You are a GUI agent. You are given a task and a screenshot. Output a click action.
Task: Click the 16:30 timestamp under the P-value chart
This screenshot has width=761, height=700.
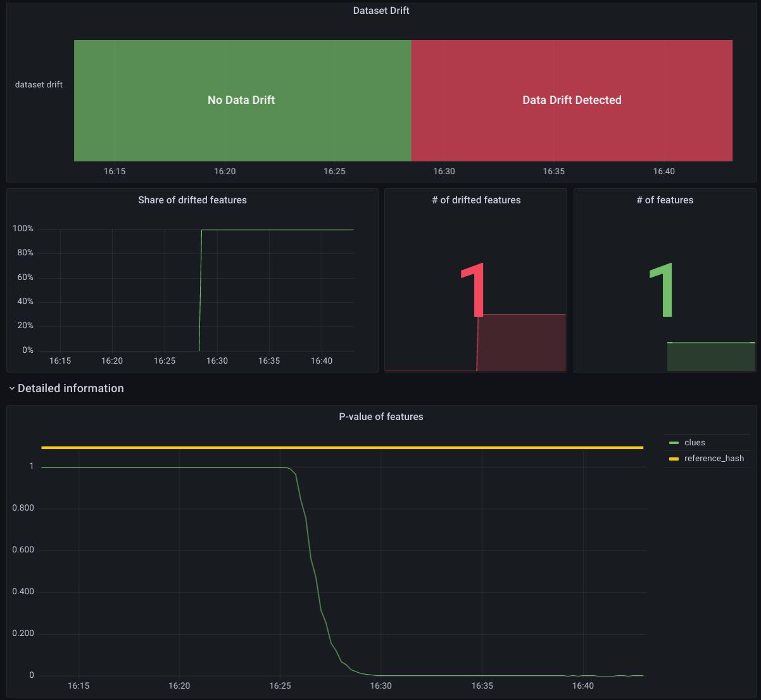pos(380,685)
